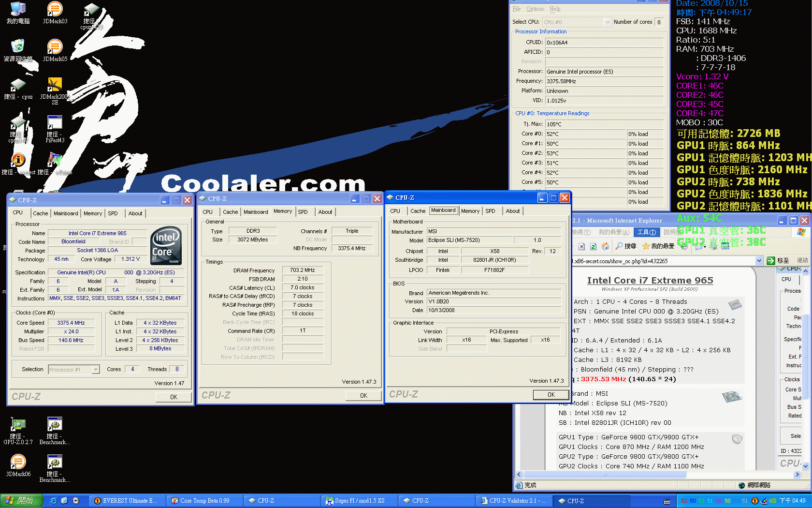
Task: Open the Favorites (我的最愛) menu in IE
Action: pyautogui.click(x=614, y=232)
